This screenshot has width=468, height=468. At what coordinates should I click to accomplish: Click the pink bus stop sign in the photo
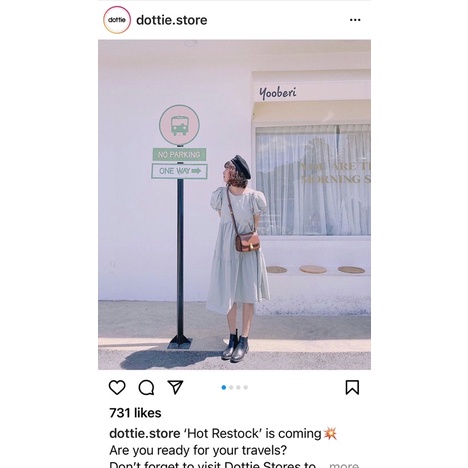click(x=179, y=125)
